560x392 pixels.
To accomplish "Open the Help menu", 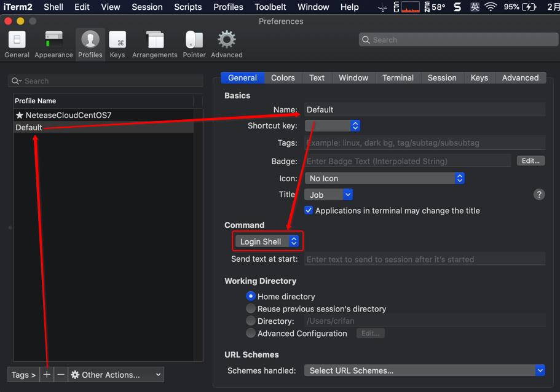I will point(349,7).
